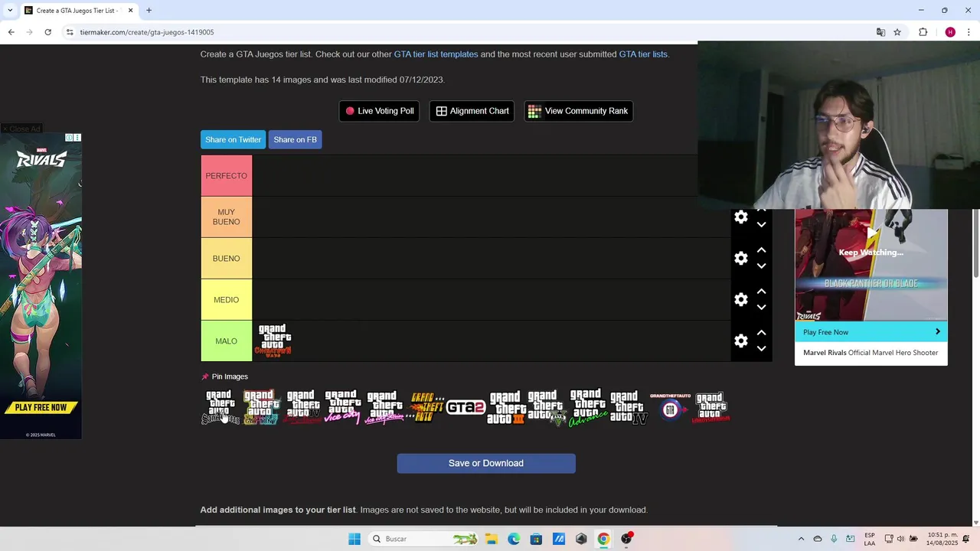Click PLAY FREE NOW on left Rivals banner
The height and width of the screenshot is (551, 980).
click(x=41, y=408)
